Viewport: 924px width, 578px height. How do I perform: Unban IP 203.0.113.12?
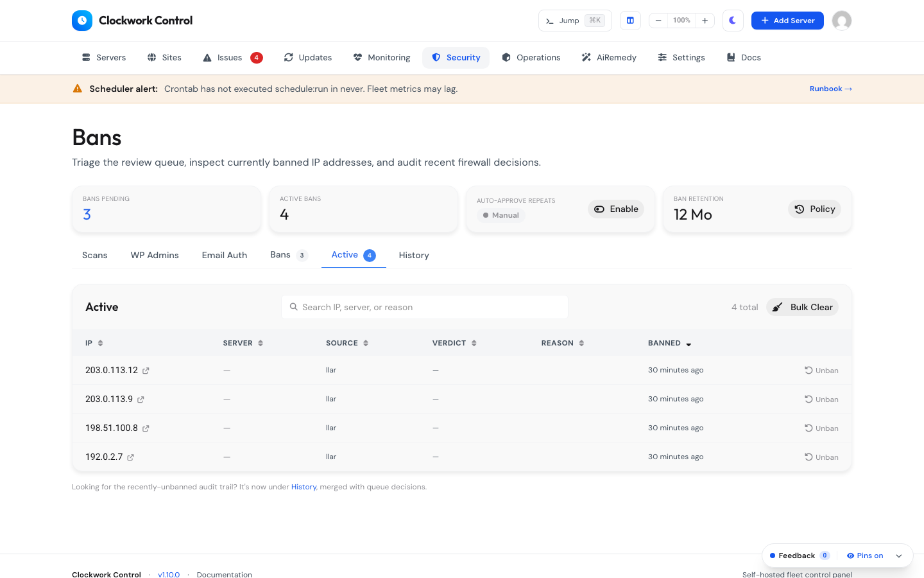pyautogui.click(x=821, y=371)
